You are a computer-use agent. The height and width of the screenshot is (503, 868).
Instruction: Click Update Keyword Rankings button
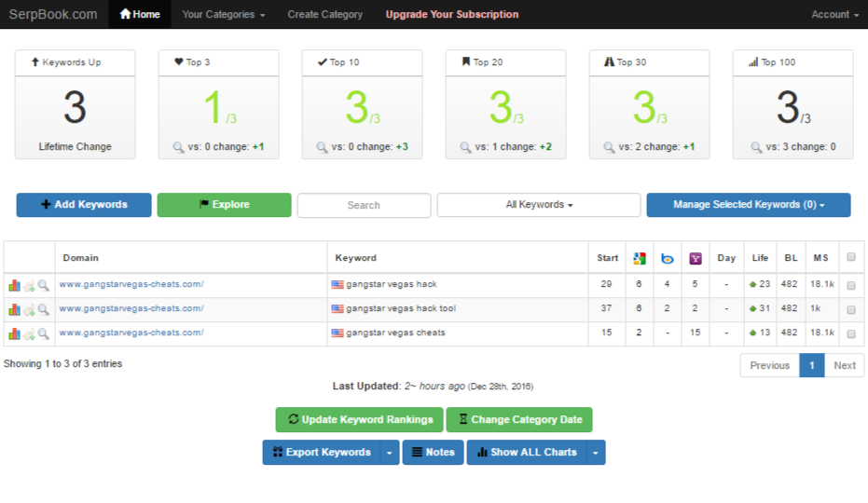[359, 420]
